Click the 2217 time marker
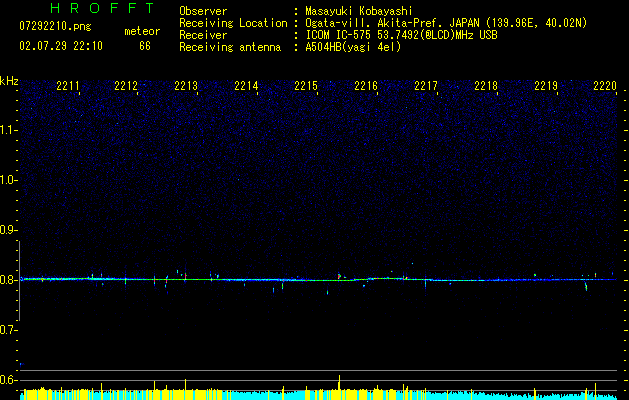Screen dimensions: 629x400 point(426,86)
